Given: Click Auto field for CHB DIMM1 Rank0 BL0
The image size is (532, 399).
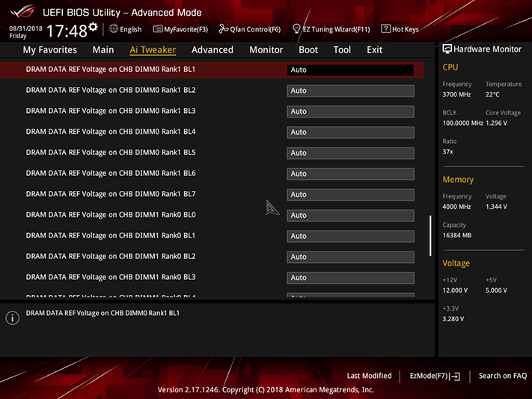Looking at the screenshot, I should click(350, 216).
